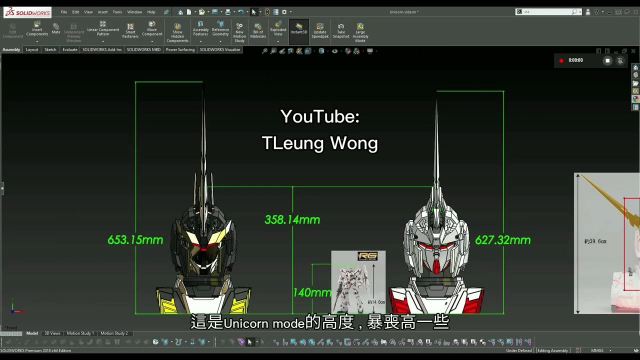
Task: Expand Exploded View dropdown arrow
Action: pos(278,41)
